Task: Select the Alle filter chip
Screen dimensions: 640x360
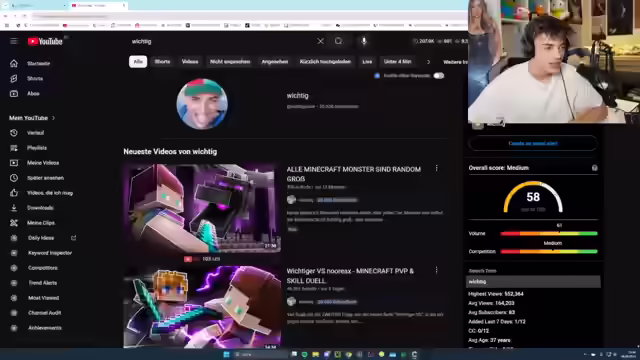Action: tap(138, 62)
